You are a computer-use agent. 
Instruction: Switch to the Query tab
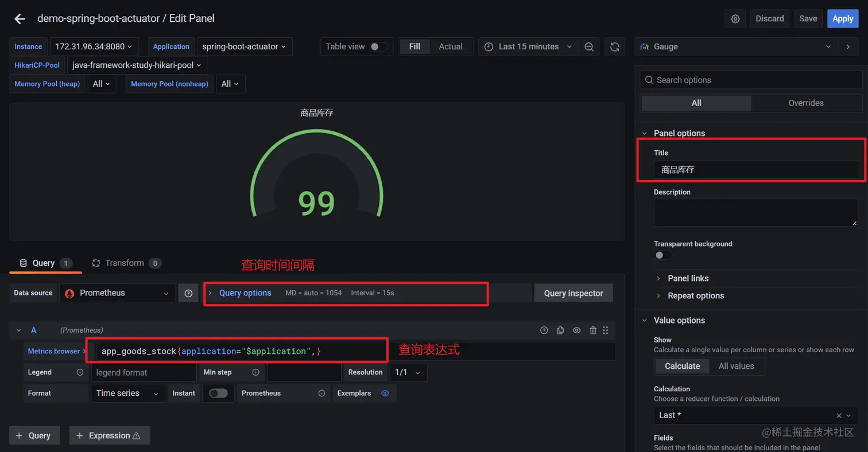tap(45, 263)
